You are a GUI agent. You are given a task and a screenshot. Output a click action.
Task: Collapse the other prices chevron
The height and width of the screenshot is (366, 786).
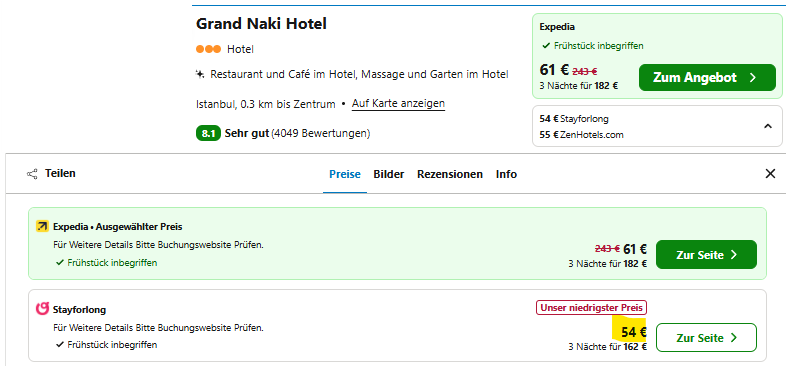767,126
